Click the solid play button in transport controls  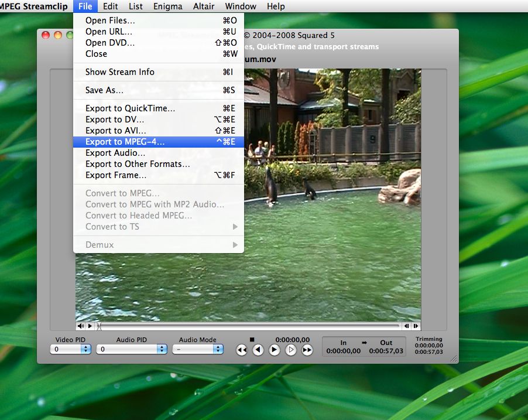(x=275, y=350)
